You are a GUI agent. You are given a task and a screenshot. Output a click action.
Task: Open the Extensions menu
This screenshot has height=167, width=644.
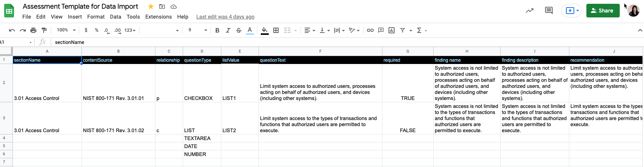coord(158,17)
